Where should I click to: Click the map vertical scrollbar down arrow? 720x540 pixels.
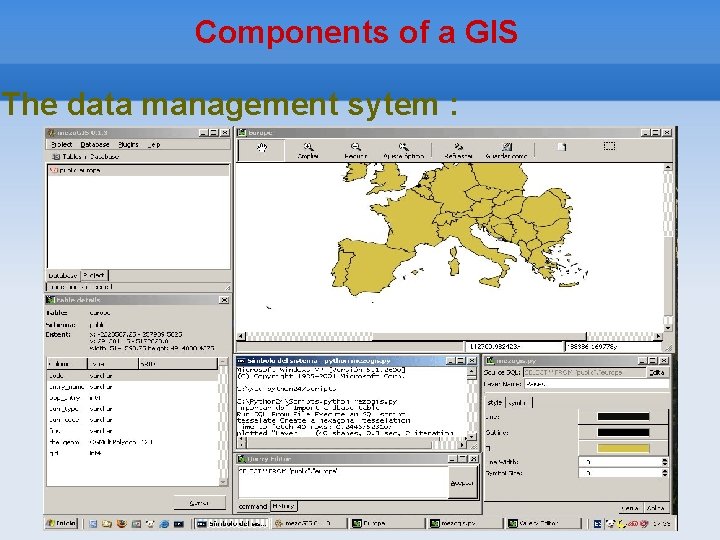coord(668,328)
